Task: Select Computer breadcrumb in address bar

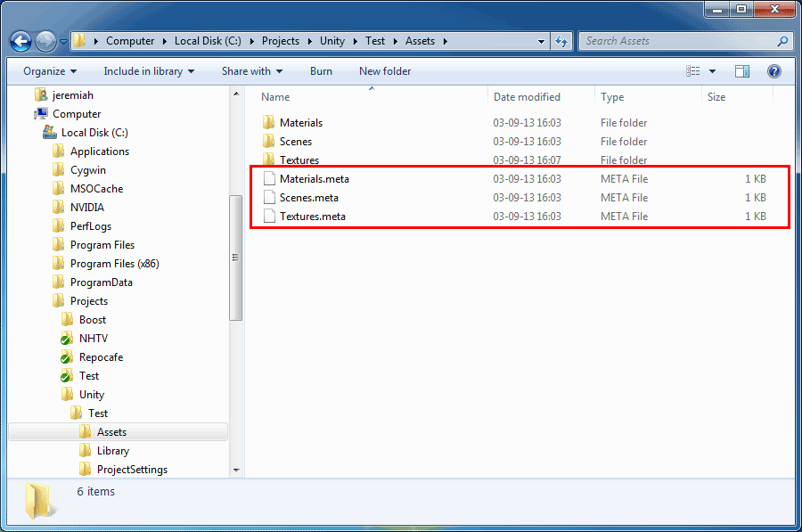Action: [130, 41]
